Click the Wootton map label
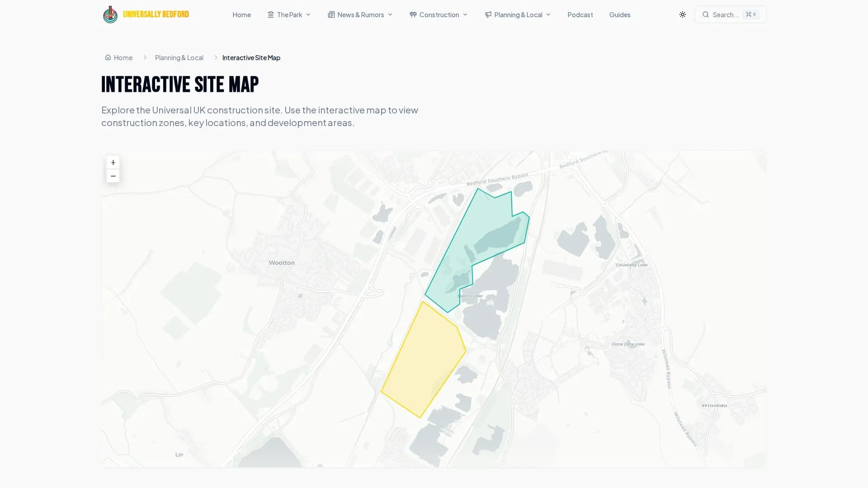The width and height of the screenshot is (868, 488). [x=282, y=263]
